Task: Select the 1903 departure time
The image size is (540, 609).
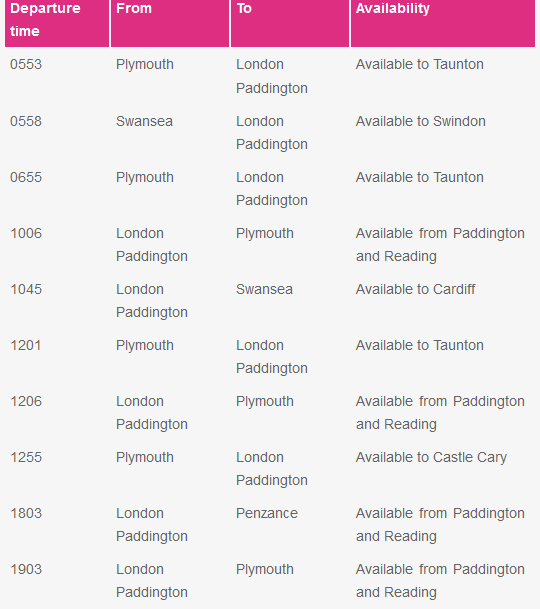Action: [26, 569]
